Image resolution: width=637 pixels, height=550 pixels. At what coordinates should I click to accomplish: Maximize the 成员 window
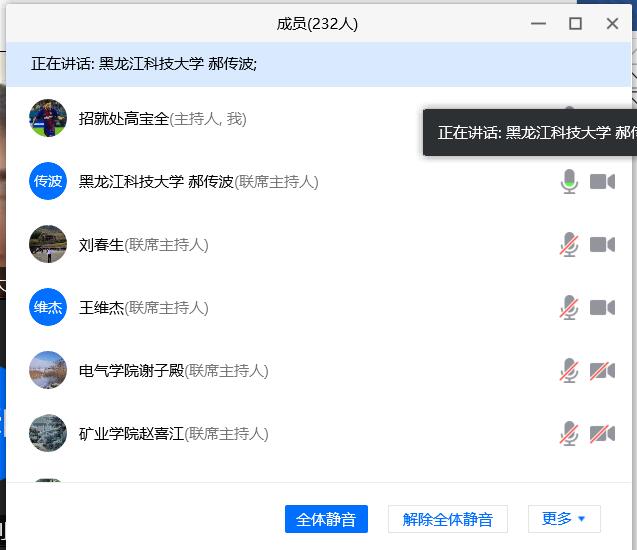[x=575, y=24]
